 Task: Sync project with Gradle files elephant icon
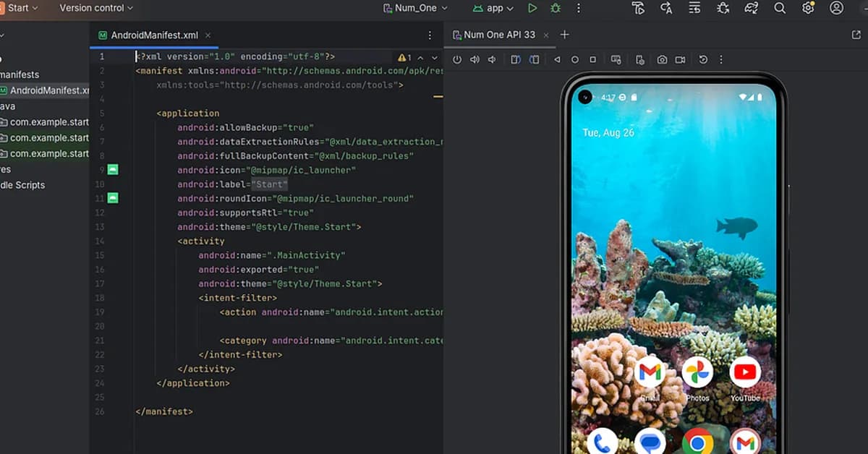(752, 8)
